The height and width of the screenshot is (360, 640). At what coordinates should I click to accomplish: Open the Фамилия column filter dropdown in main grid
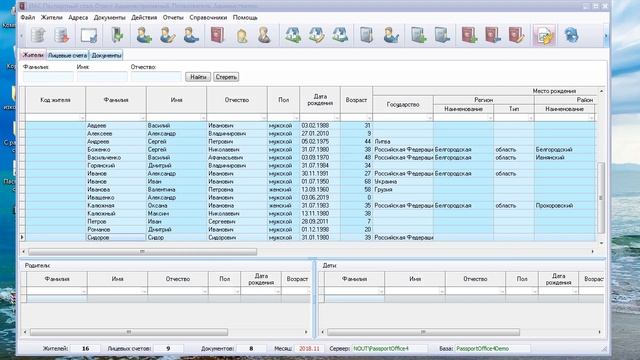142,118
